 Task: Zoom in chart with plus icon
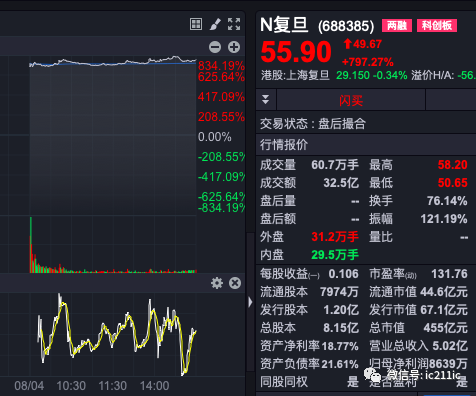[234, 47]
